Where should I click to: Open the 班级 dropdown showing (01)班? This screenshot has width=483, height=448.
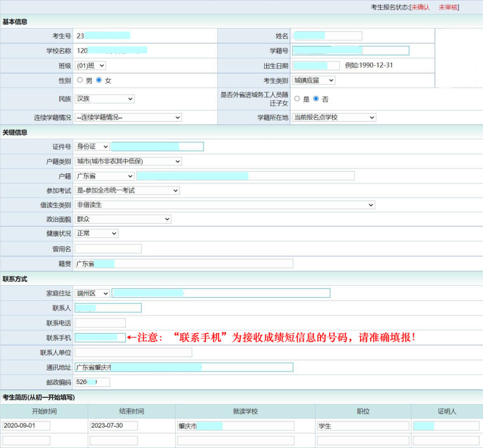click(x=91, y=65)
